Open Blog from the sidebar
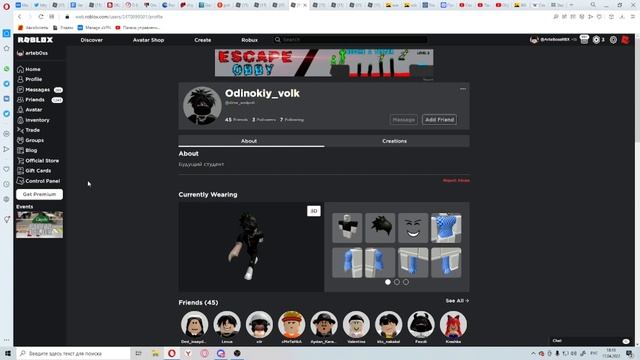The image size is (640, 360). click(x=27, y=151)
